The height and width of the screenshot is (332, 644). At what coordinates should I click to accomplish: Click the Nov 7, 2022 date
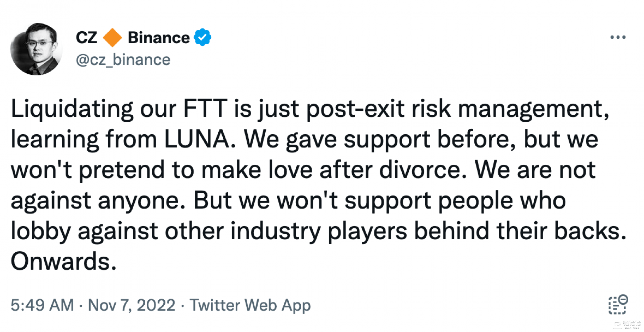click(131, 305)
